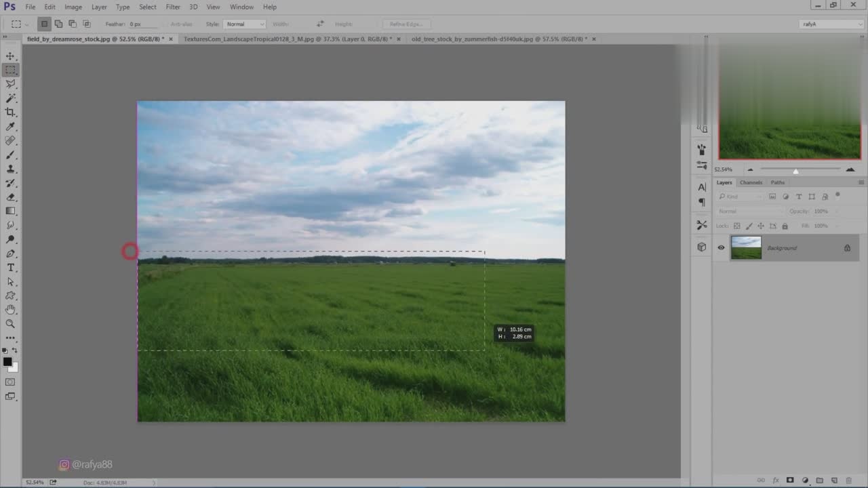The image size is (868, 488).
Task: Select the Move tool
Action: [11, 56]
